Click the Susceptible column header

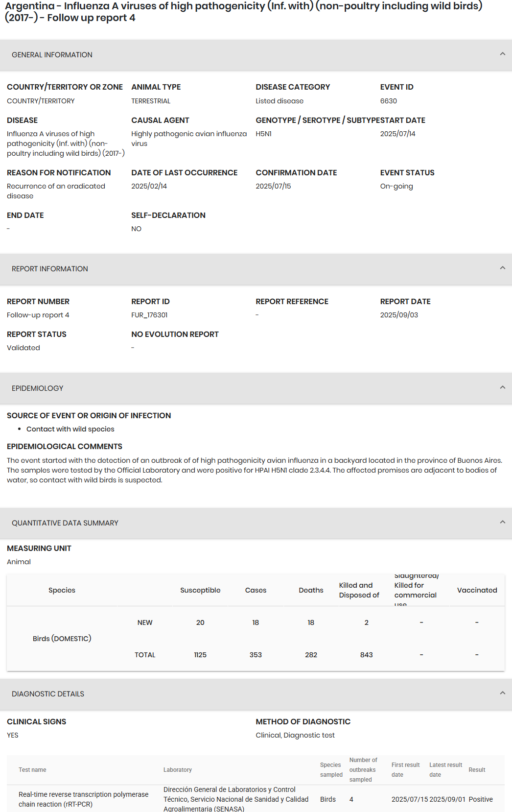pyautogui.click(x=200, y=590)
